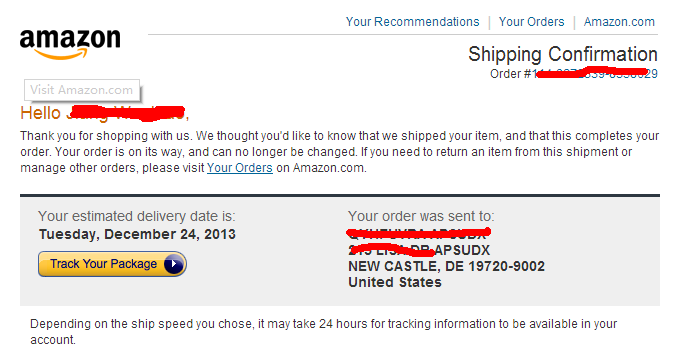This screenshot has width=676, height=360.
Task: Click the Amazon logo
Action: [x=70, y=44]
